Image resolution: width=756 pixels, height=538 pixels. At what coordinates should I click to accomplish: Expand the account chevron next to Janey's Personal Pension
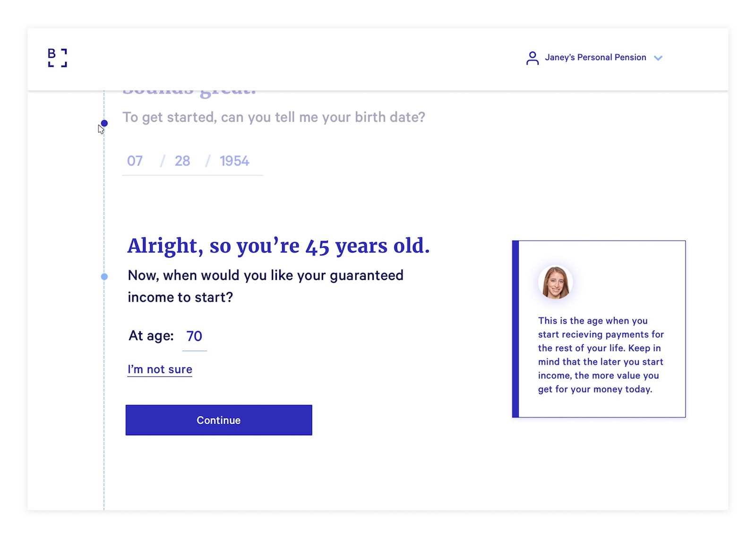tap(658, 58)
